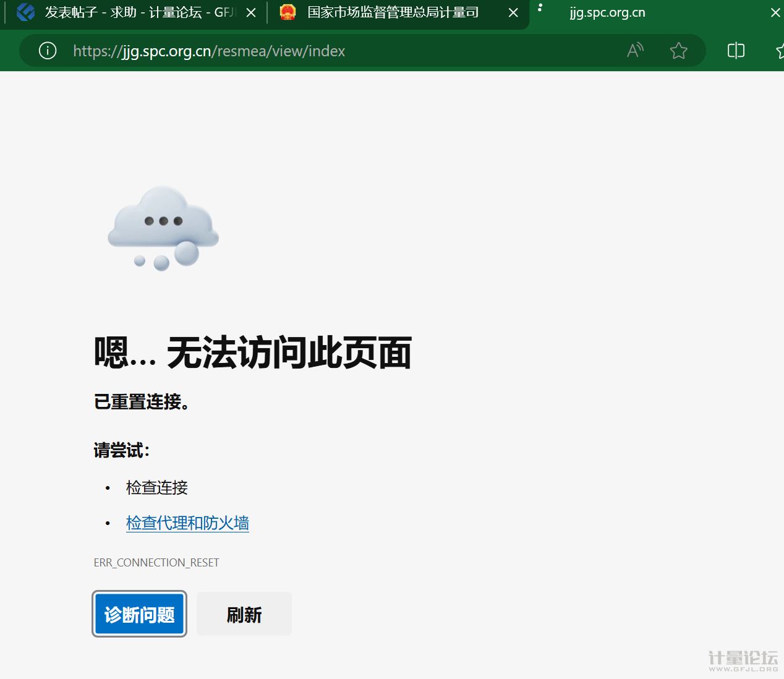Close the 发表帖子 计量论坛 tab
Image resolution: width=784 pixels, height=679 pixels.
pos(251,13)
